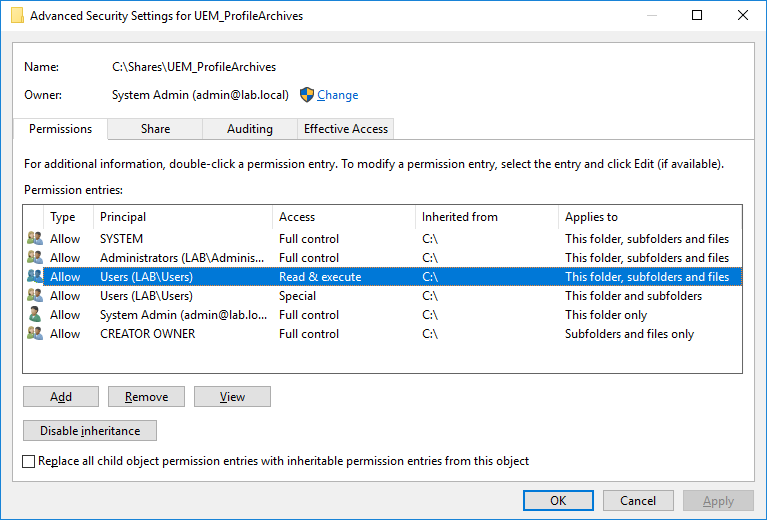Go to the Effective Access tab
Screen dimensions: 767x520
pos(346,129)
